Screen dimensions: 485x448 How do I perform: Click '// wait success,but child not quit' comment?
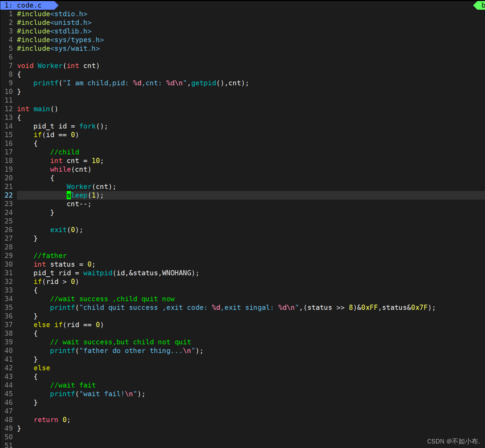[x=121, y=342]
